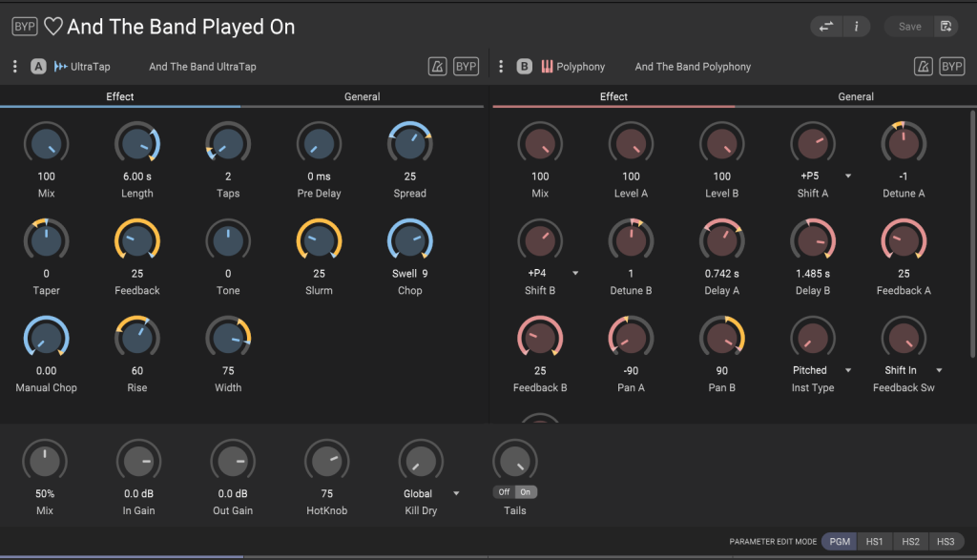977x560 pixels.
Task: Select HS1 parameter edit mode
Action: tap(874, 541)
